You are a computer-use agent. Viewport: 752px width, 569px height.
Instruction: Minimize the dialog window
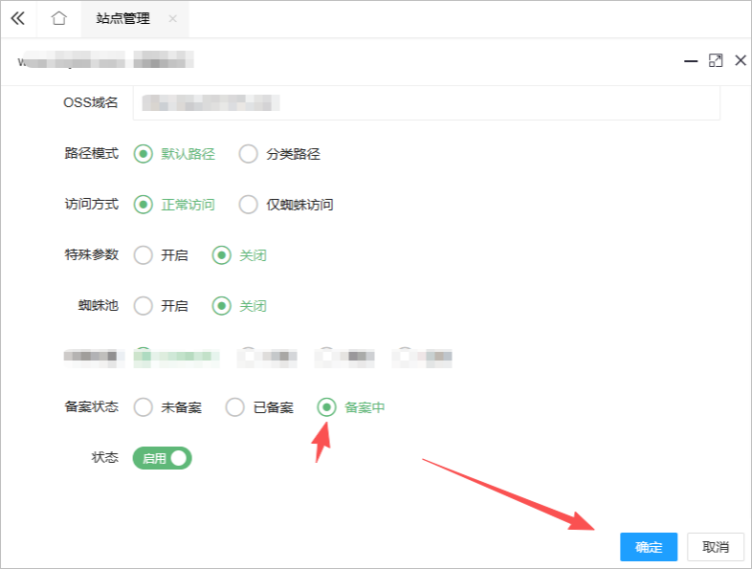691,61
